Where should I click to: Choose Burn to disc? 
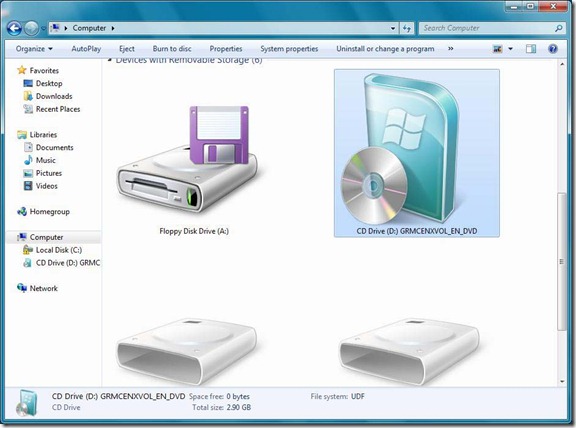(x=172, y=48)
